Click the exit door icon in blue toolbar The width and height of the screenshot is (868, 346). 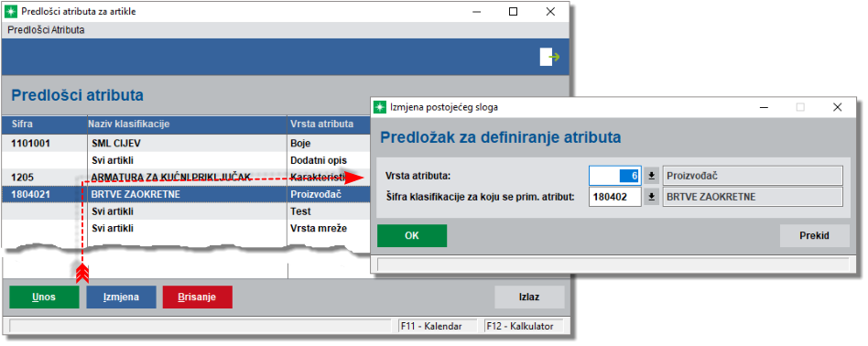pyautogui.click(x=549, y=57)
